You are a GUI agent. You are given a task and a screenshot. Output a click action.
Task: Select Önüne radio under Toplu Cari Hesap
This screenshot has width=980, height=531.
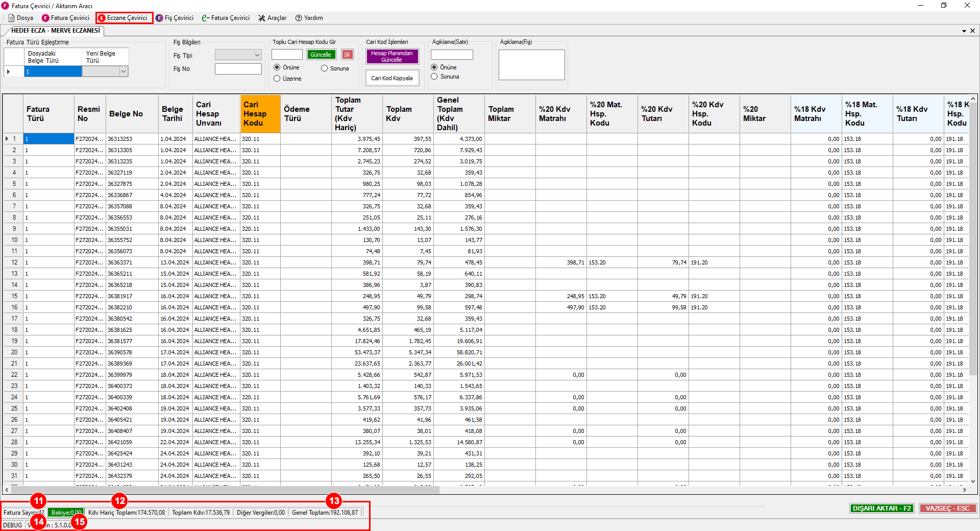coord(277,67)
